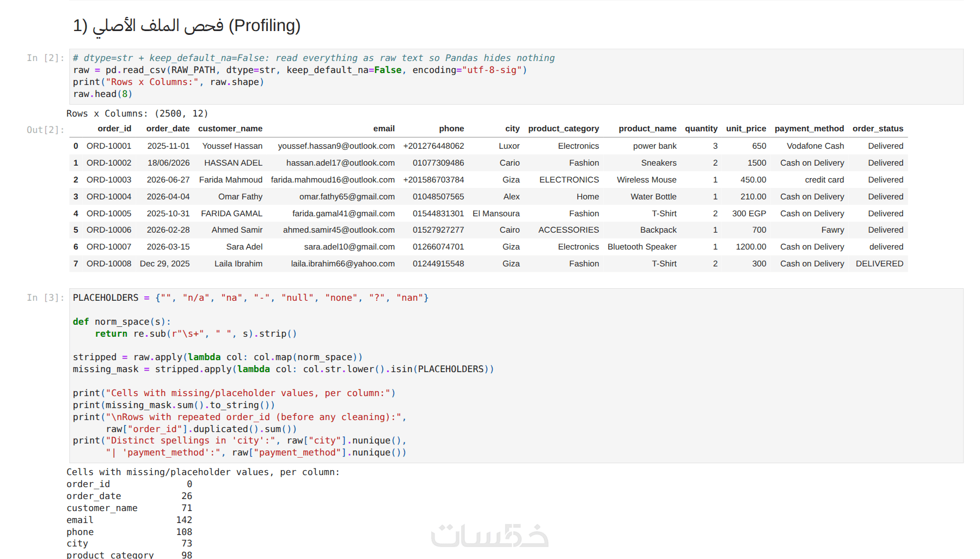Click email cell farida.mahmoud16@outlook.com

pyautogui.click(x=333, y=180)
